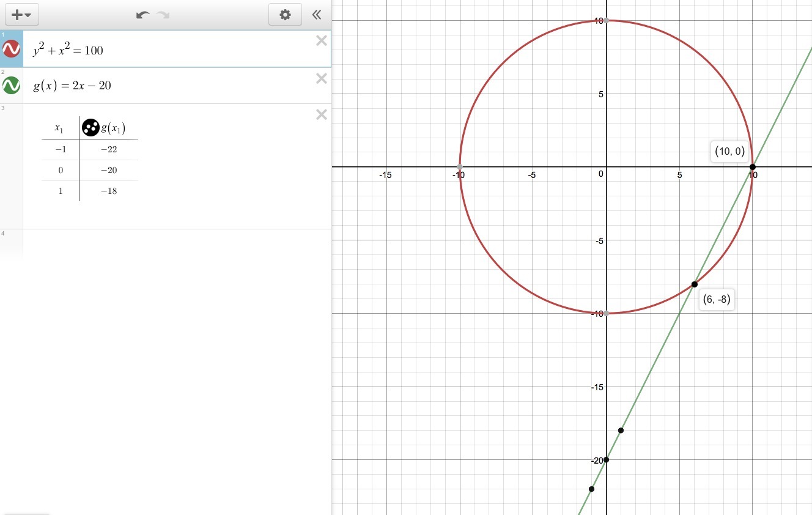Click the gray point at bottom of circle

pyautogui.click(x=607, y=313)
